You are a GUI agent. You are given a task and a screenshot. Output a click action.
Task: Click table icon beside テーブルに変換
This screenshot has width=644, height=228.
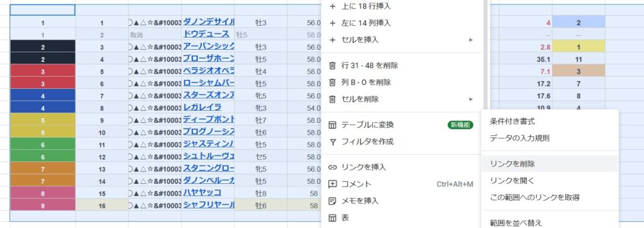click(x=333, y=125)
